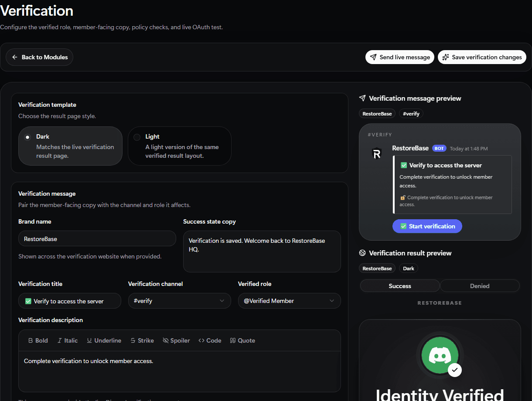532x401 pixels.
Task: Select the Light template radio button
Action: (137, 137)
